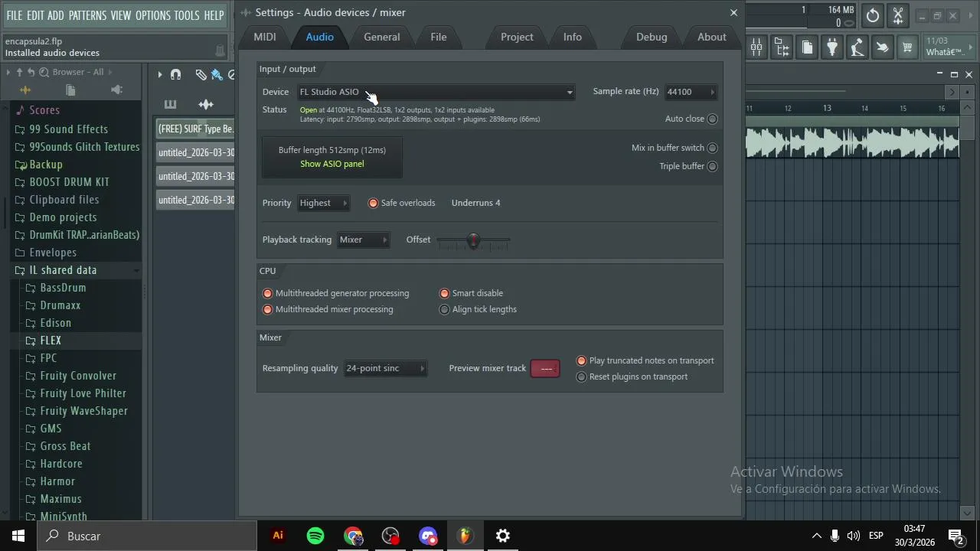This screenshot has height=551, width=980.
Task: Open the undo history circular arrow icon
Action: [x=873, y=15]
